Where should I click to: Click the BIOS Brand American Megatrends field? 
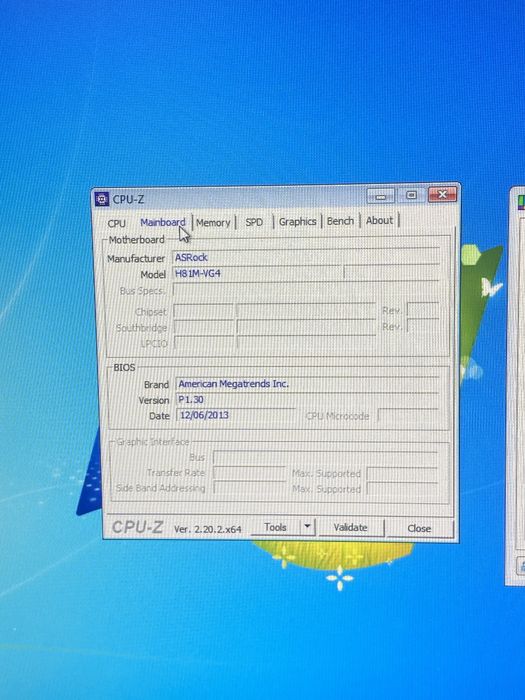(x=308, y=384)
